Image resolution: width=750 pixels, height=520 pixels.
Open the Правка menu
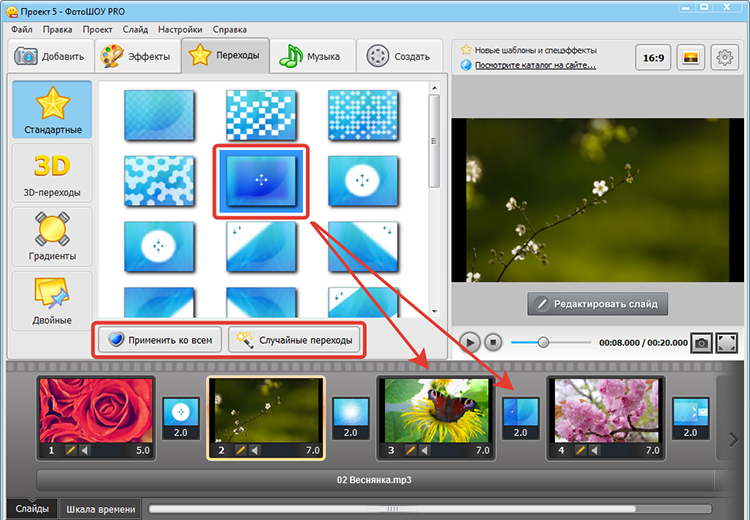click(57, 30)
